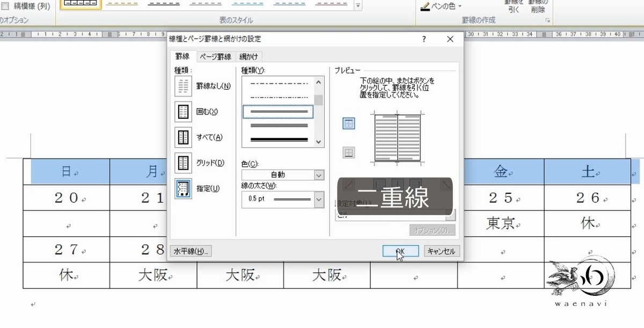This screenshot has height=328, width=644.
Task: Select the currently highlighted single line style
Action: coord(276,111)
